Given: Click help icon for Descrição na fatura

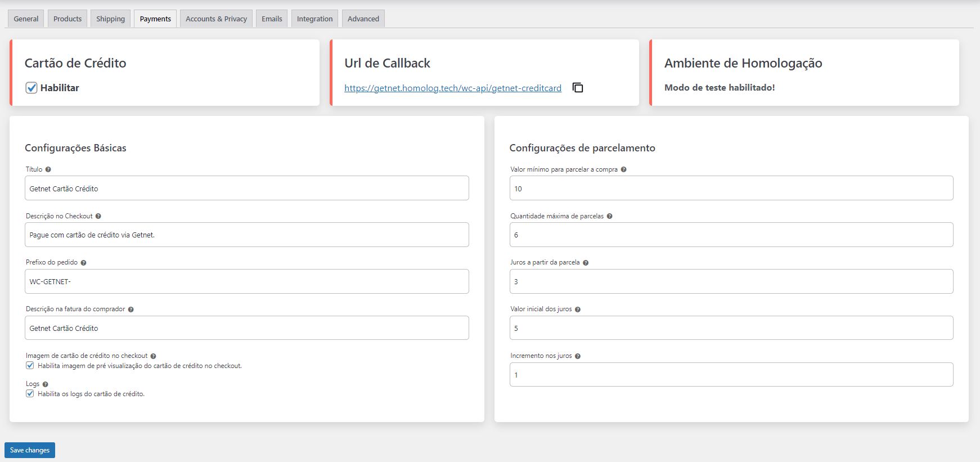Looking at the screenshot, I should click(131, 310).
